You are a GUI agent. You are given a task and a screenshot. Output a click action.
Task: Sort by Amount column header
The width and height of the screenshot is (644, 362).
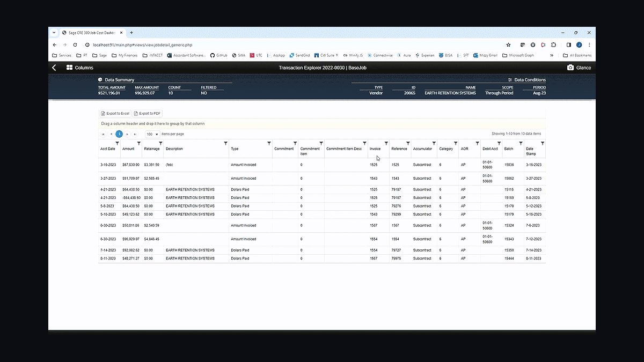coord(128,149)
